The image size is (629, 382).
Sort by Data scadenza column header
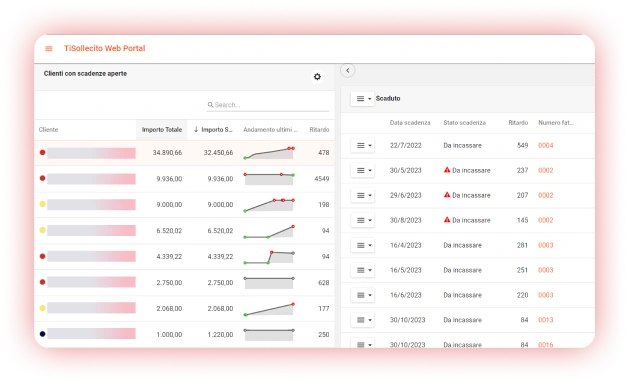pyautogui.click(x=410, y=122)
